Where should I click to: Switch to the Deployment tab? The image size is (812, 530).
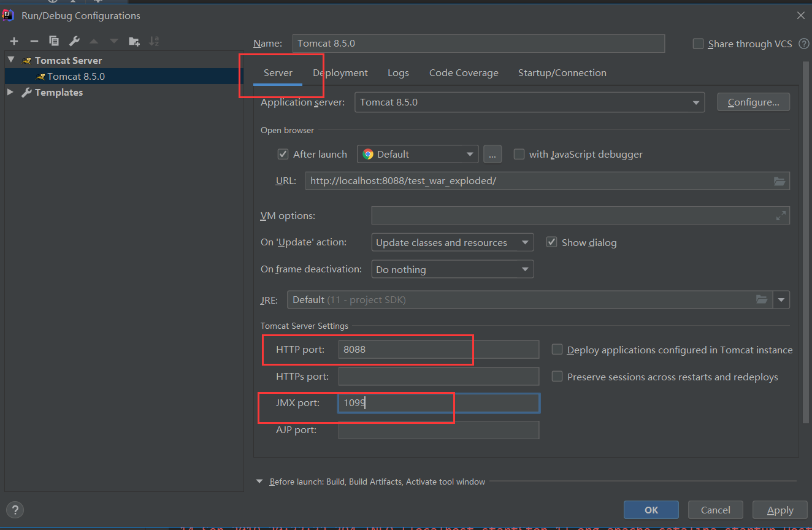340,72
